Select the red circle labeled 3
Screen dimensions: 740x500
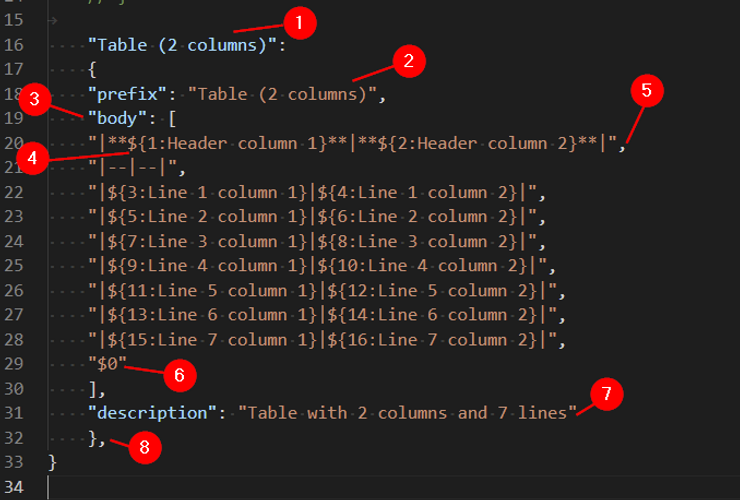(34, 99)
